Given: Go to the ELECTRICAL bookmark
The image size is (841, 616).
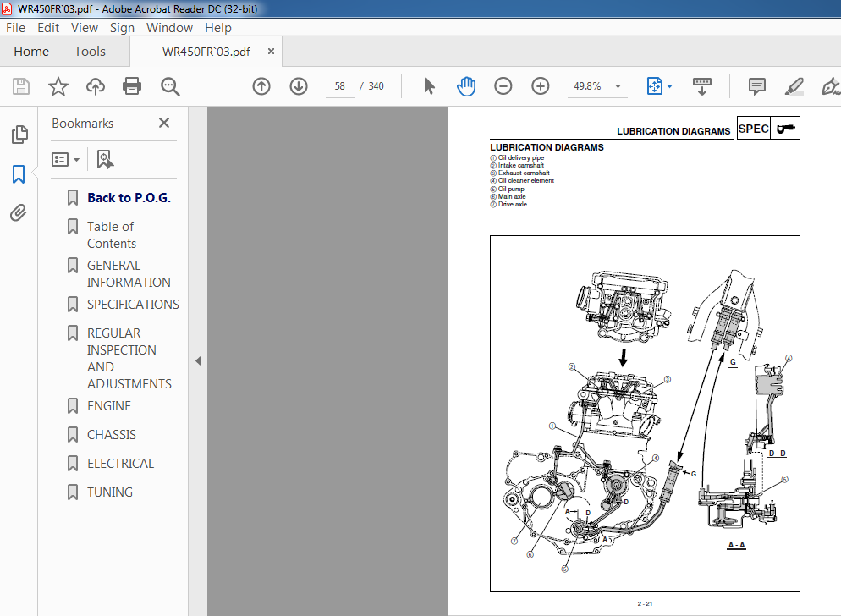Looking at the screenshot, I should 120,464.
